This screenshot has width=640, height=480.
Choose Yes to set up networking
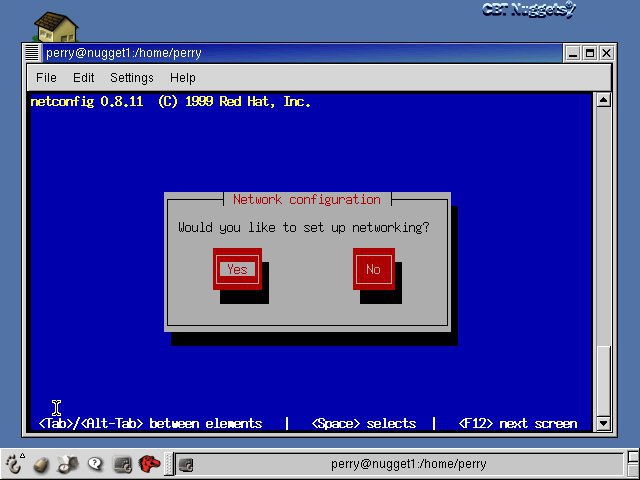(x=237, y=269)
